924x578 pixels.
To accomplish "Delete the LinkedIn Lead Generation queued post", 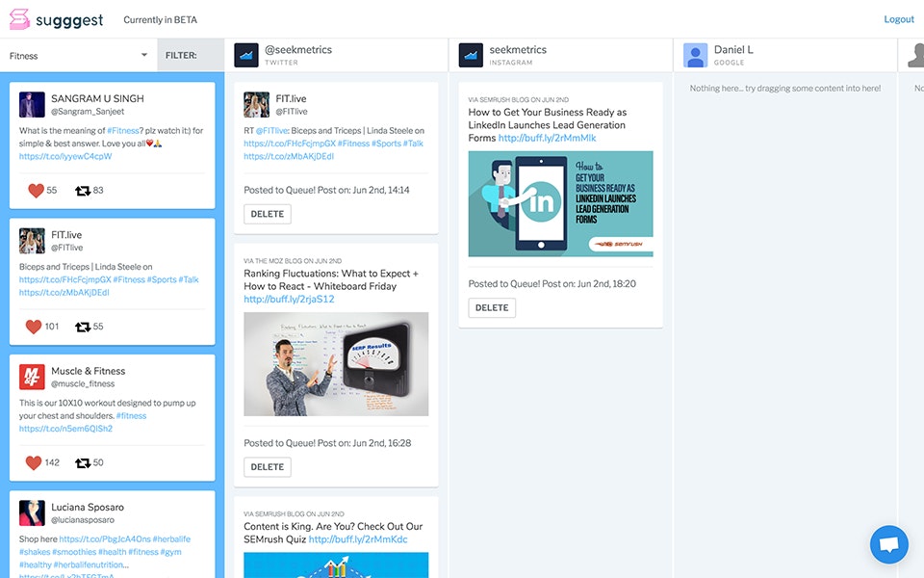I will 492,308.
